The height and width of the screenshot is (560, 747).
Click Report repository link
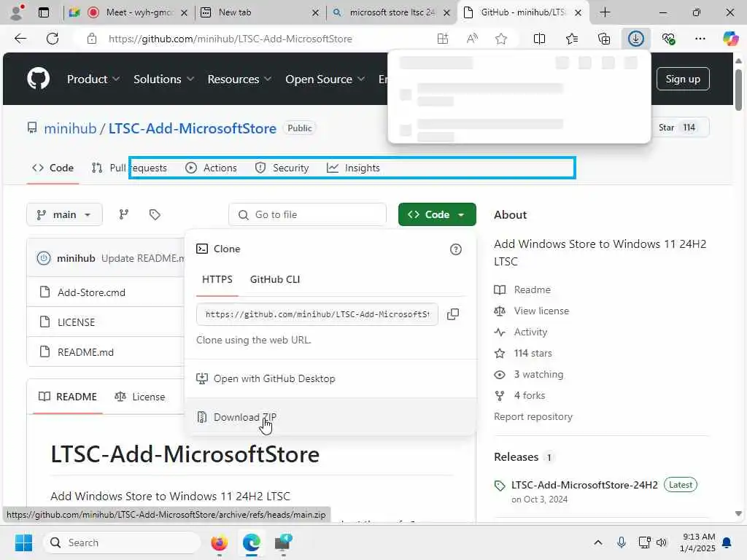pos(533,416)
